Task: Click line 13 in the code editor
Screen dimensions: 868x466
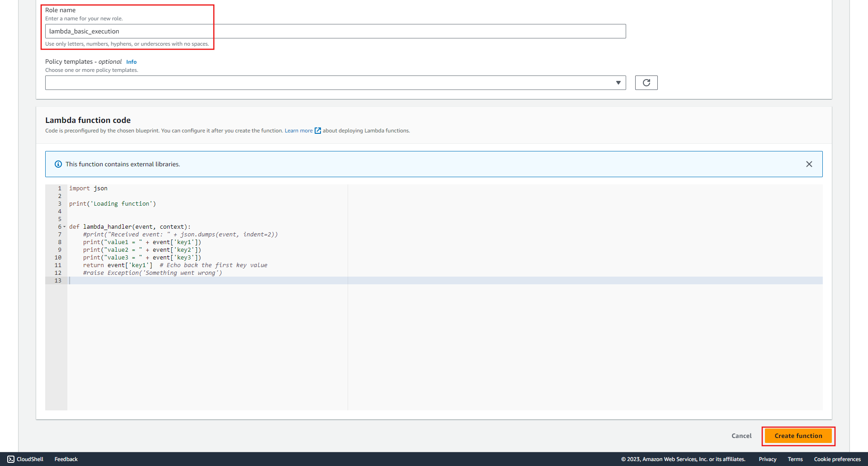Action: tap(136, 280)
